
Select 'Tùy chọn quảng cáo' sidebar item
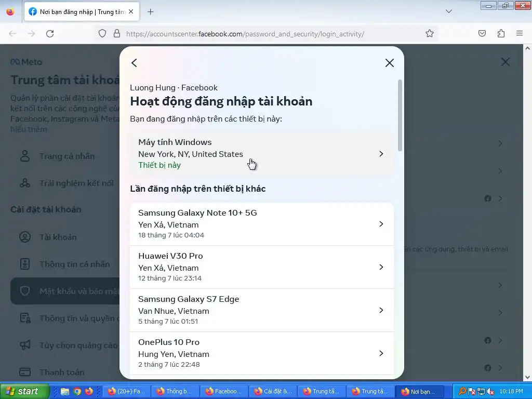pyautogui.click(x=65, y=345)
